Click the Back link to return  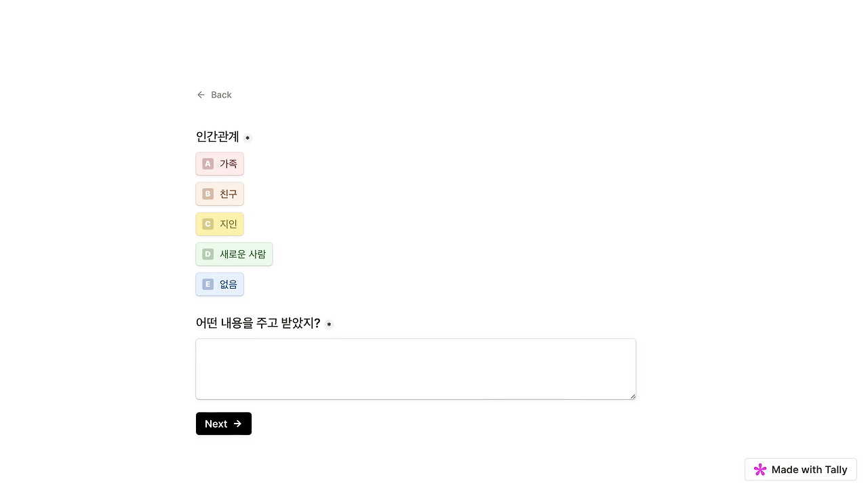(x=221, y=95)
